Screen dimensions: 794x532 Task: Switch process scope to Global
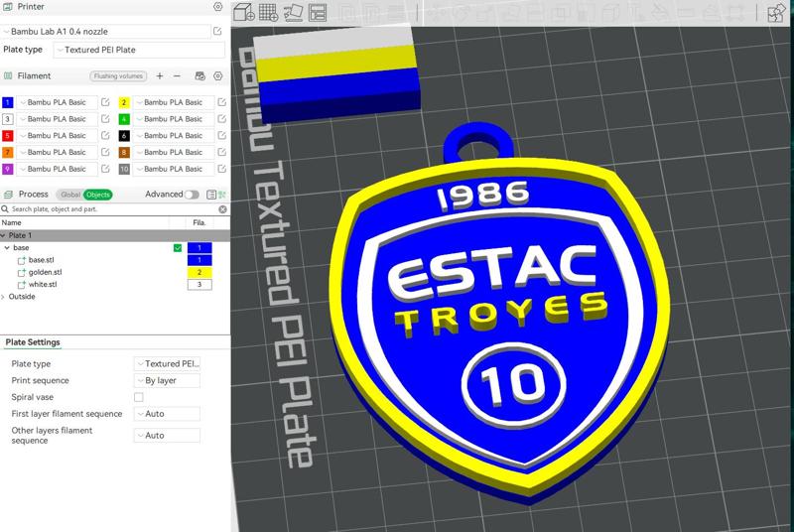[69, 195]
